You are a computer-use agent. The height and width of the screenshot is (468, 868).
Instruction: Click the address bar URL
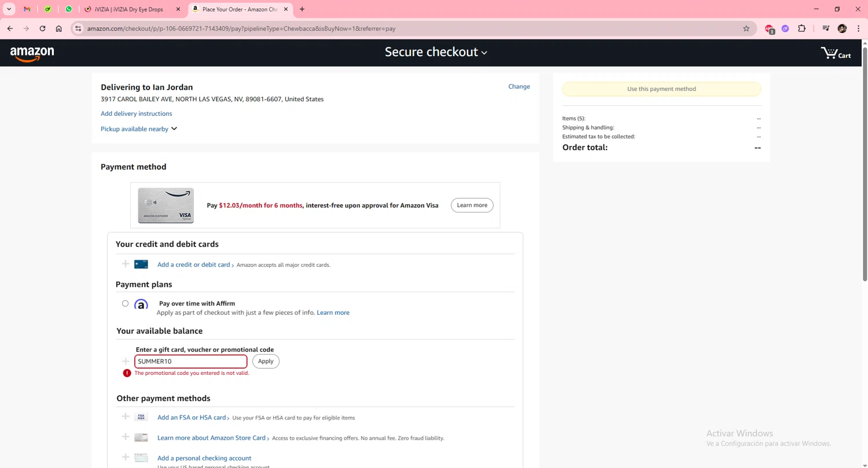pos(241,28)
